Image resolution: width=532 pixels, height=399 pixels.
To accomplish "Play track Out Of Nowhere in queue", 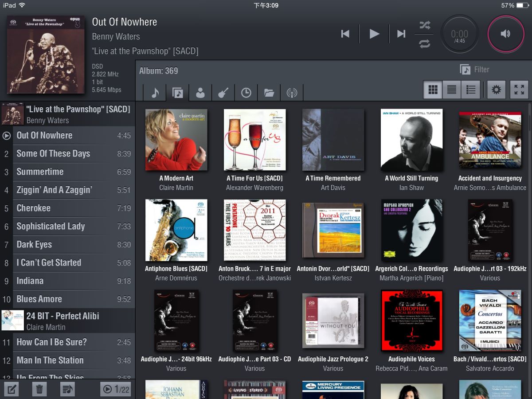I will tap(67, 135).
